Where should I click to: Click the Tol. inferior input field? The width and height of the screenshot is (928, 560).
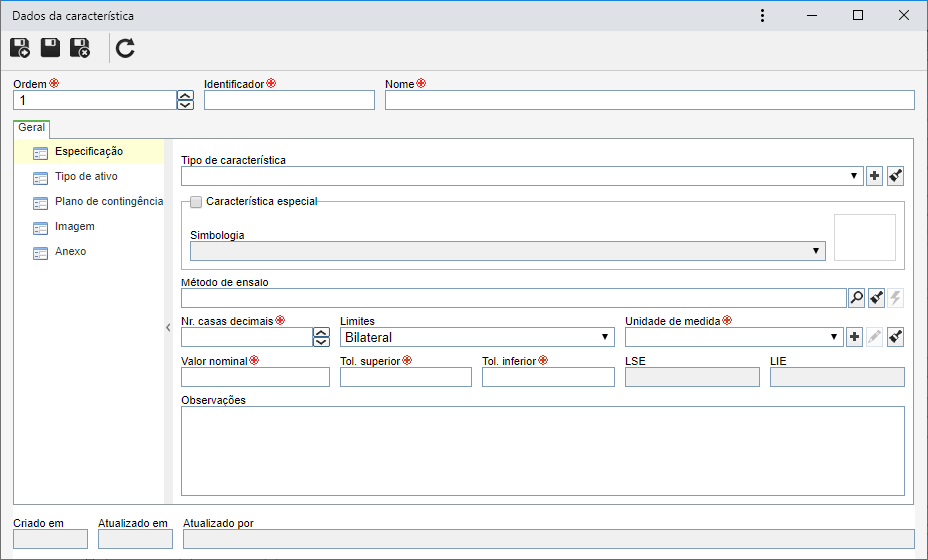548,377
